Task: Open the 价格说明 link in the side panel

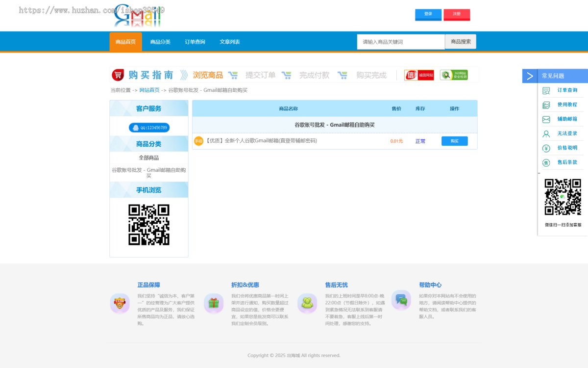Action: (567, 148)
